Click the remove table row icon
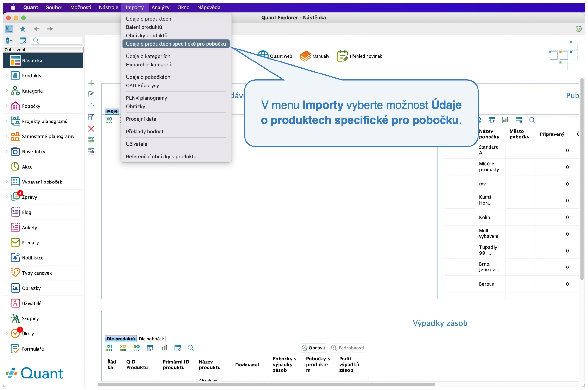This screenshot has width=588, height=390. point(91,151)
